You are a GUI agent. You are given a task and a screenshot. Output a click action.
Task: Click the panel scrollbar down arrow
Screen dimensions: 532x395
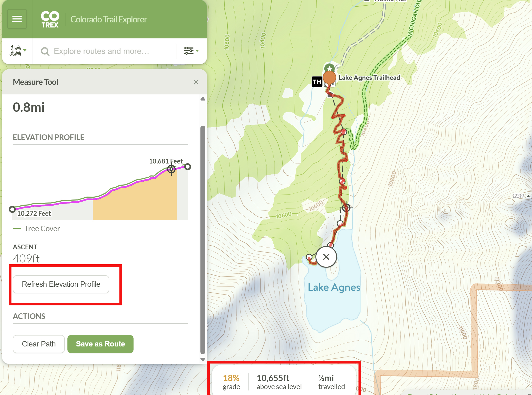coord(203,360)
